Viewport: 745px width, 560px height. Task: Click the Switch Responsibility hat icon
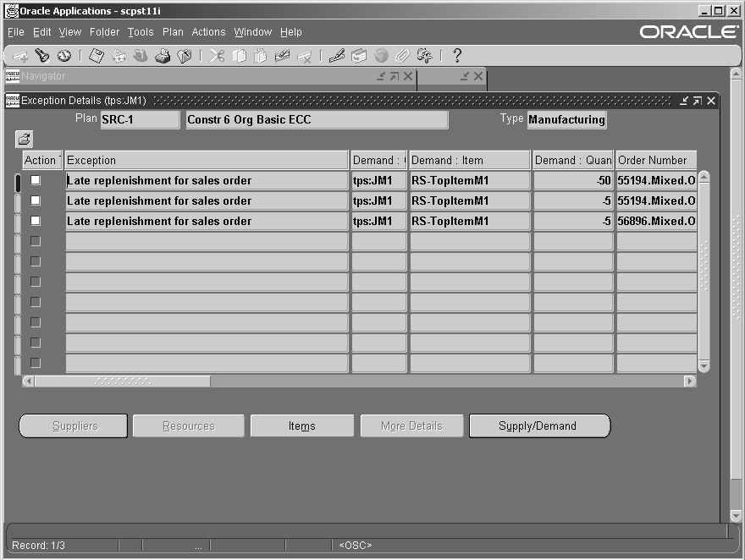pyautogui.click(x=141, y=56)
